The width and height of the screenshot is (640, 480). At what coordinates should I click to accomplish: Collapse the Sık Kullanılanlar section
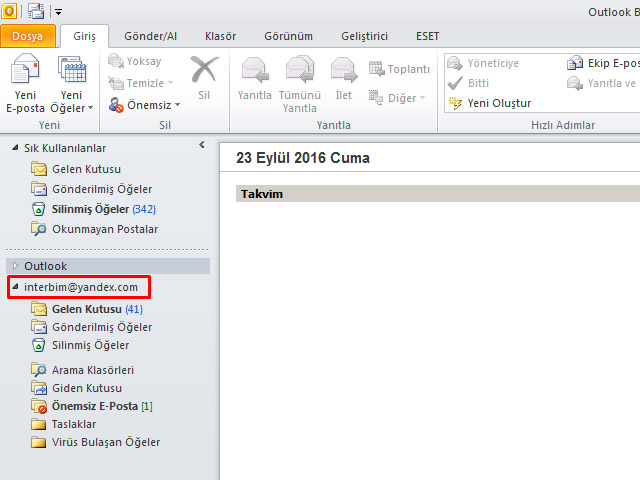(15, 148)
